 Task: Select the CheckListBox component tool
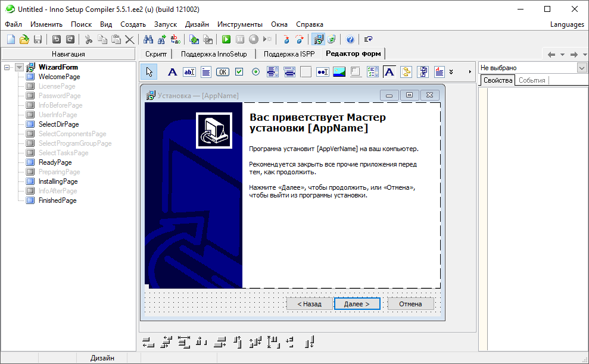[x=373, y=72]
